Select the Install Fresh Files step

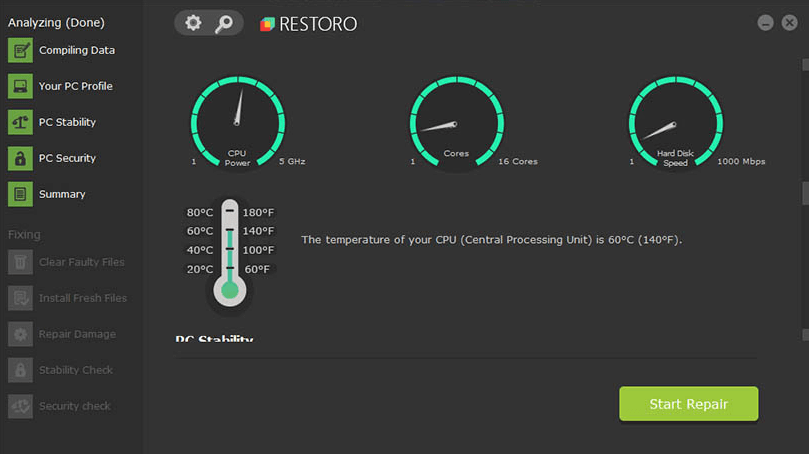click(83, 298)
